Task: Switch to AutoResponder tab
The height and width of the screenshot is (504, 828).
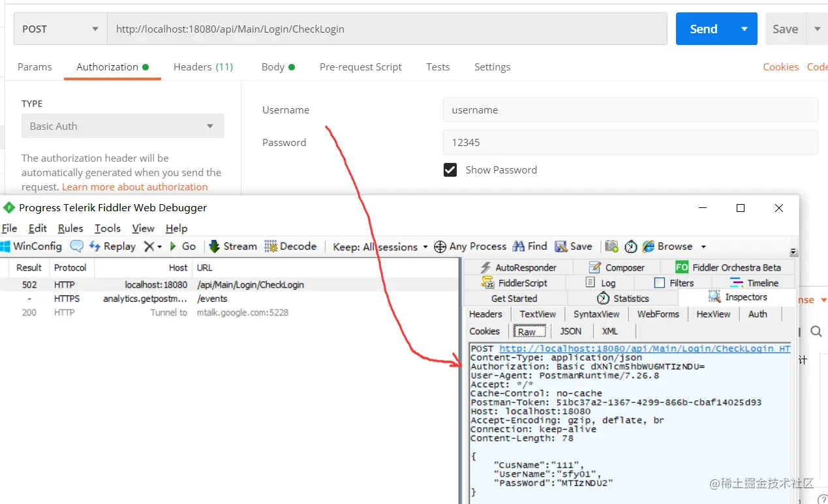Action: click(x=518, y=267)
